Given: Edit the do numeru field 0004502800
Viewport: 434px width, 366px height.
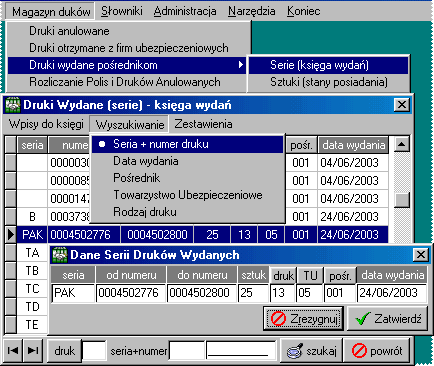Looking at the screenshot, I should pos(202,293).
